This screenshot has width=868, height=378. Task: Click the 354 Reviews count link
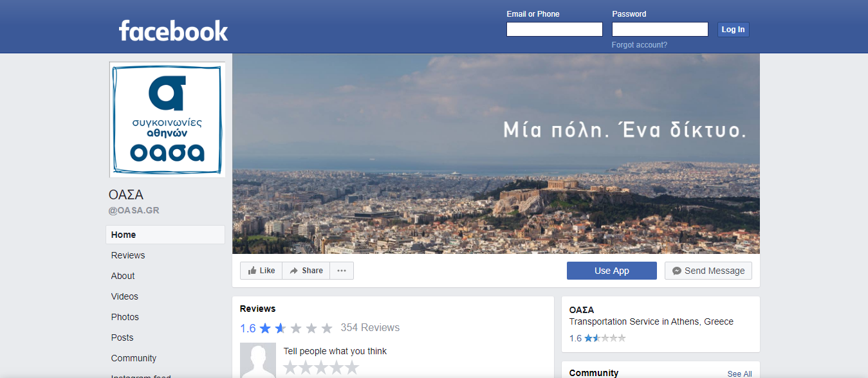tap(370, 328)
